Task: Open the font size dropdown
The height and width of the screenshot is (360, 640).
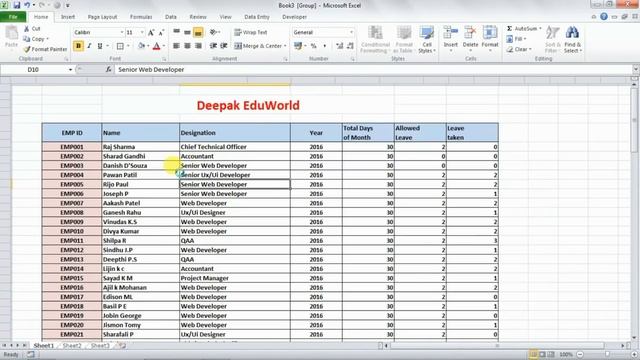Action: coord(142,32)
